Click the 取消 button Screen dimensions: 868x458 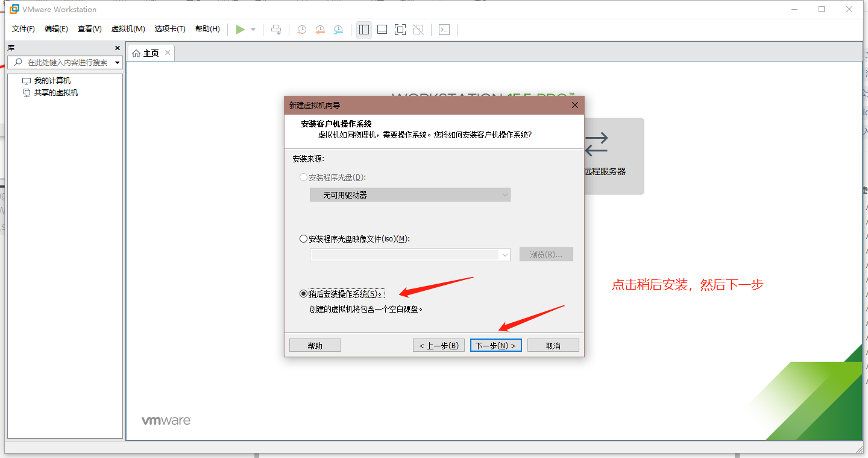(x=553, y=345)
